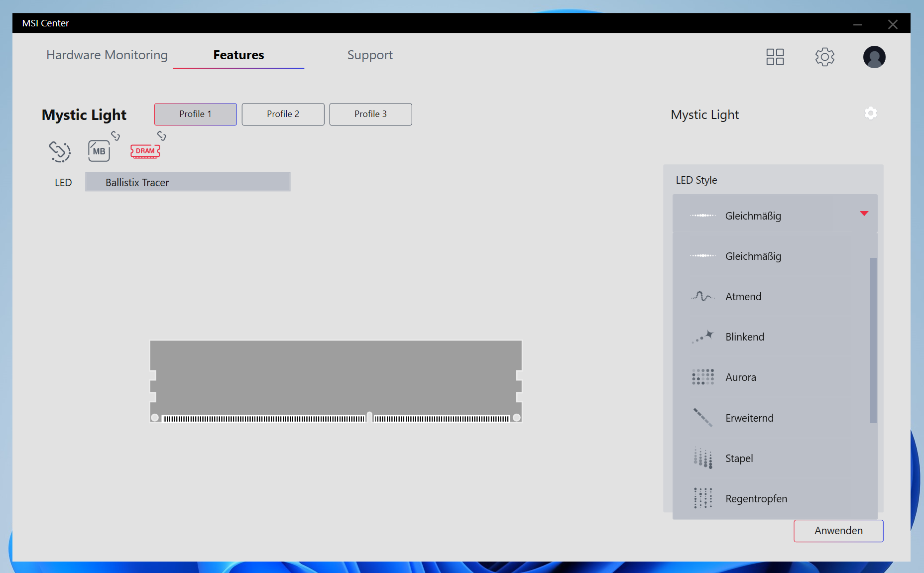Open the user account avatar

pos(874,57)
